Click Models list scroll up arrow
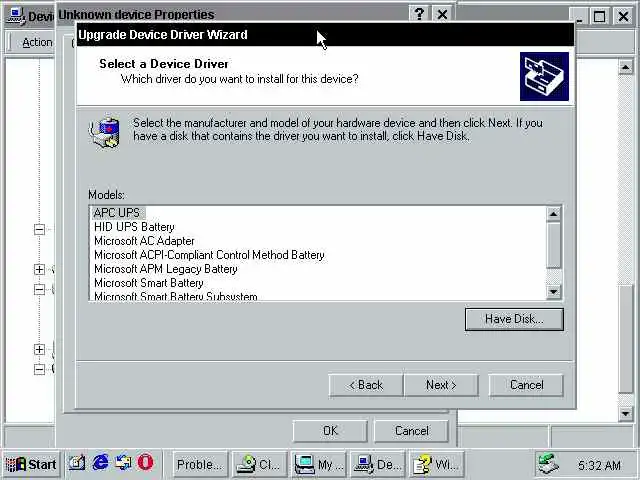 click(x=553, y=213)
